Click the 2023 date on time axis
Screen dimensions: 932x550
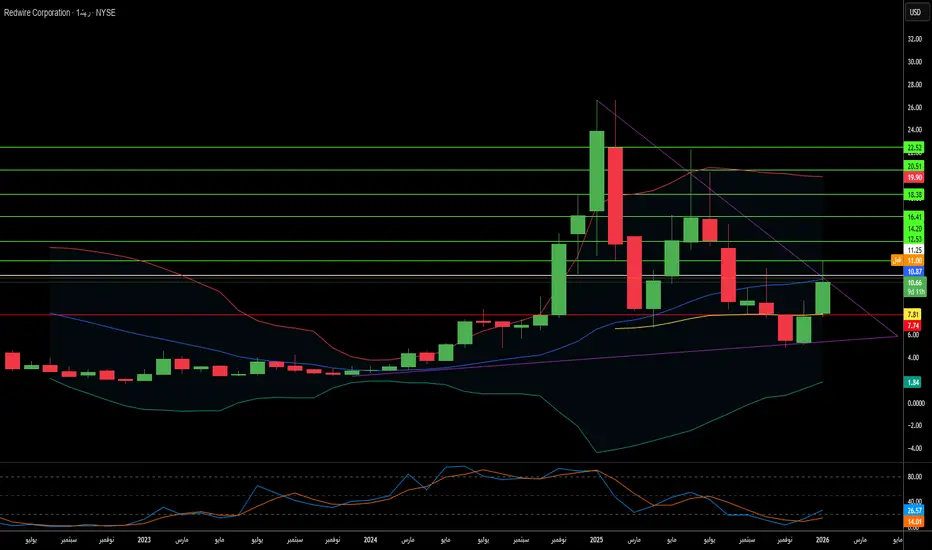pos(144,540)
